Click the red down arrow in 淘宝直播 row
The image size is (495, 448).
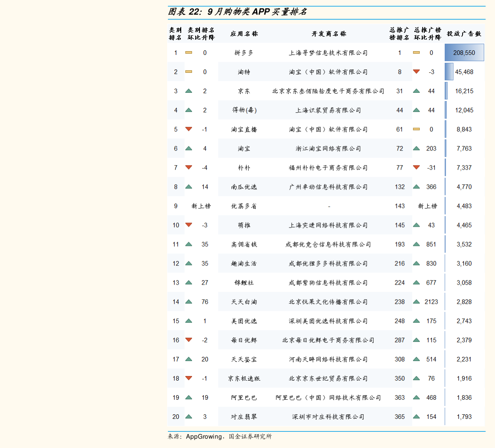(189, 129)
